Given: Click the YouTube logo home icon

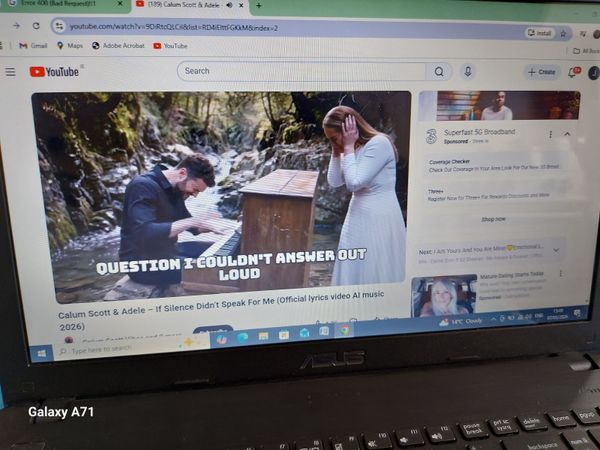Looking at the screenshot, I should [54, 72].
